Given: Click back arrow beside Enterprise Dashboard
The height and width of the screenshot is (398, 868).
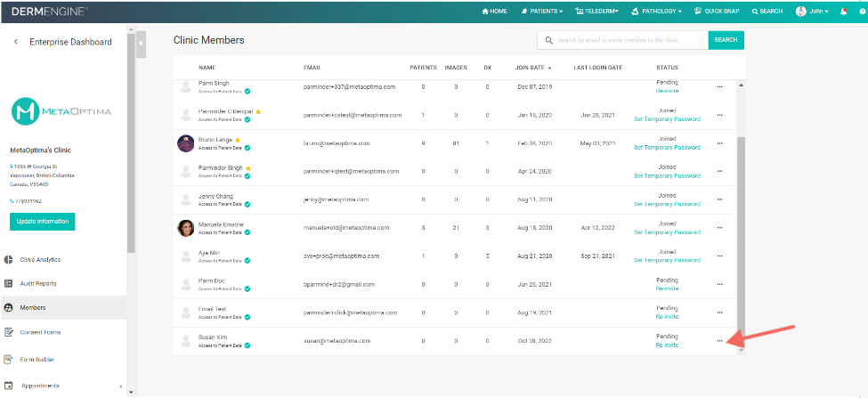Looking at the screenshot, I should tap(16, 42).
